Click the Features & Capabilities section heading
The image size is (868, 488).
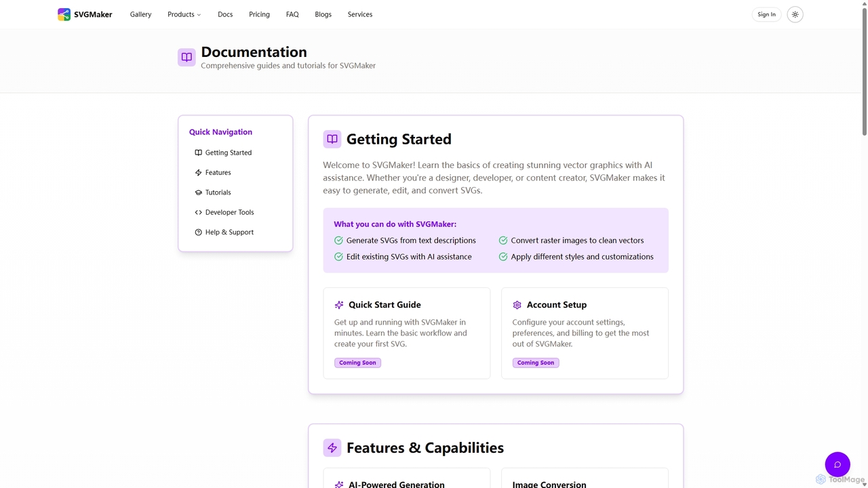coord(425,448)
